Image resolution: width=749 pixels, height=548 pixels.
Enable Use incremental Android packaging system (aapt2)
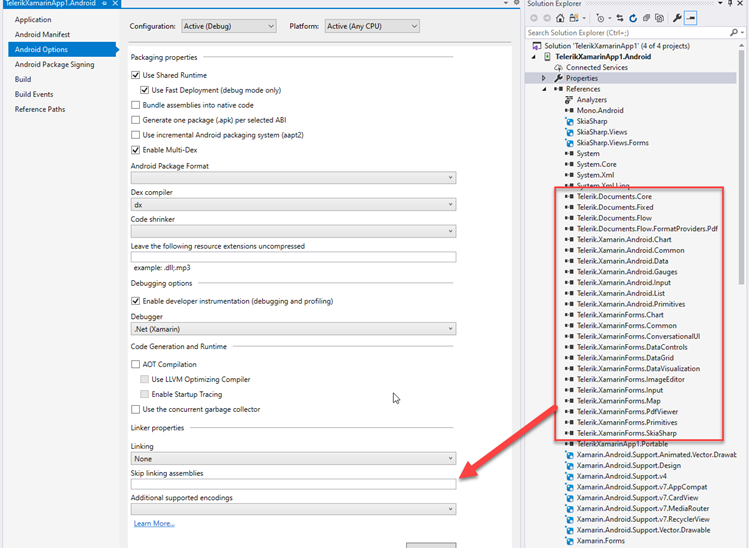(136, 135)
